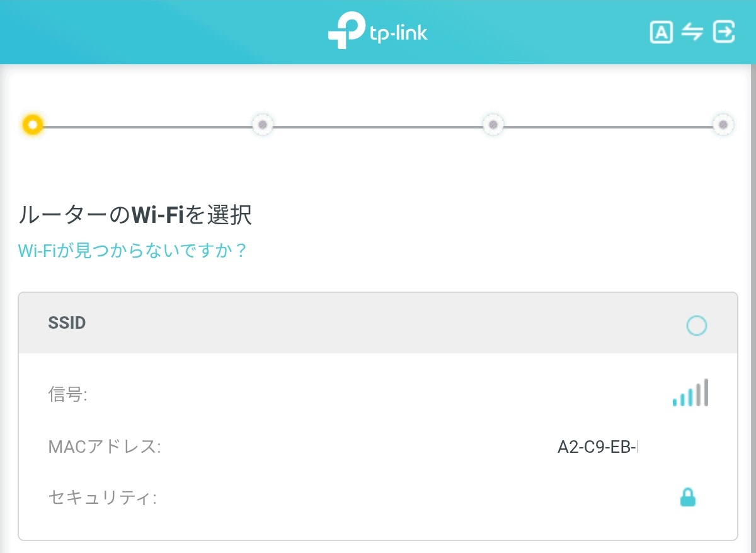Click the security padlock icon
756x553 pixels.
[x=688, y=498]
